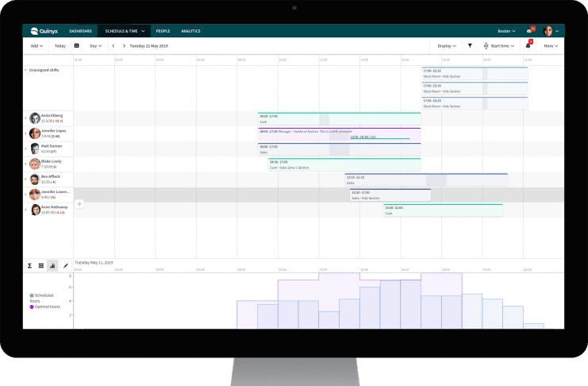
Task: Click the plus button under employee list
Action: click(79, 204)
